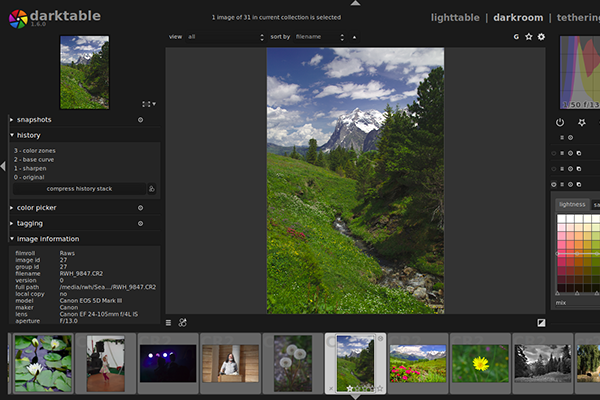
Task: Open global preferences gear icon
Action: 541,37
